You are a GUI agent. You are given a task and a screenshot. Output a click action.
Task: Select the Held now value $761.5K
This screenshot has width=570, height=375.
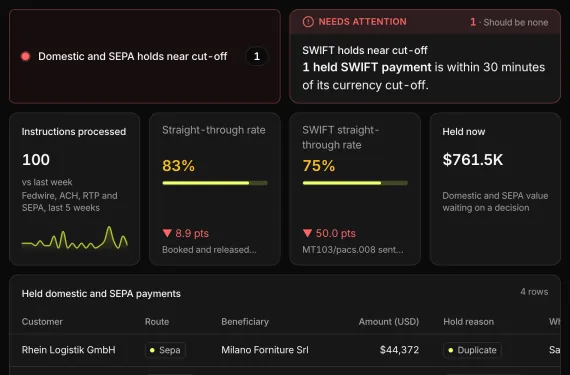[473, 160]
